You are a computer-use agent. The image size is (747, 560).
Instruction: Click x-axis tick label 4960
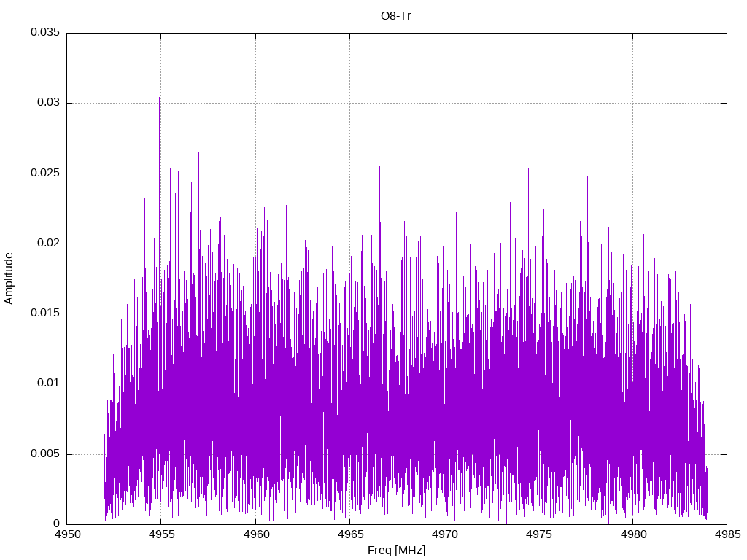[256, 534]
